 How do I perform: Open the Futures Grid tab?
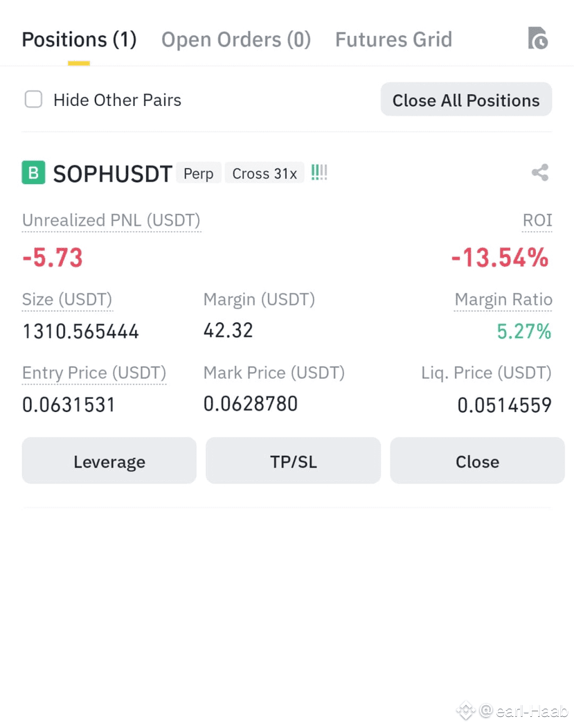(393, 39)
